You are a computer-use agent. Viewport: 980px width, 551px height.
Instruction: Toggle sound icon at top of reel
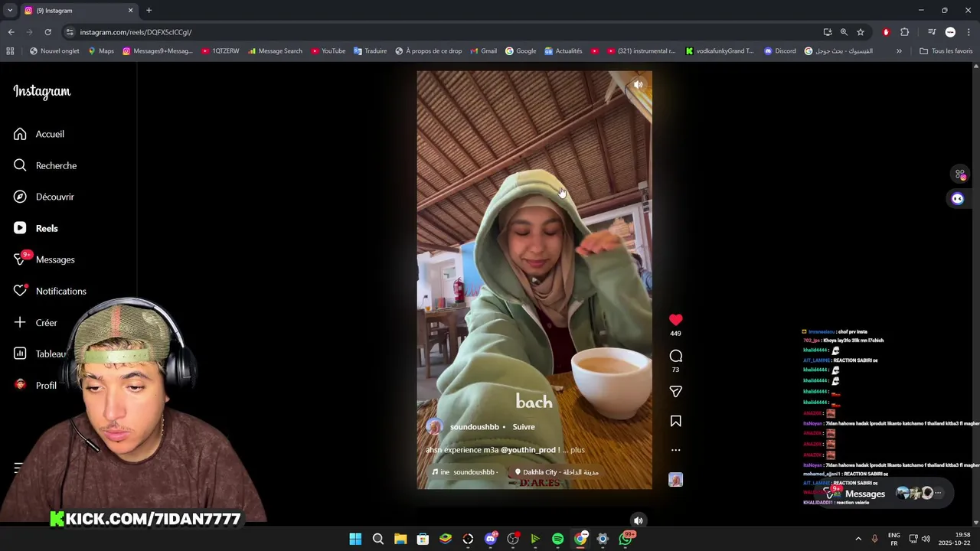[x=638, y=85]
